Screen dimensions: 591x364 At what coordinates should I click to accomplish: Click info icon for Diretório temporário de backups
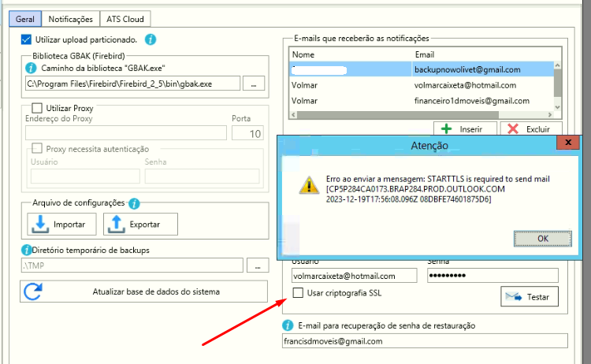tap(26, 250)
